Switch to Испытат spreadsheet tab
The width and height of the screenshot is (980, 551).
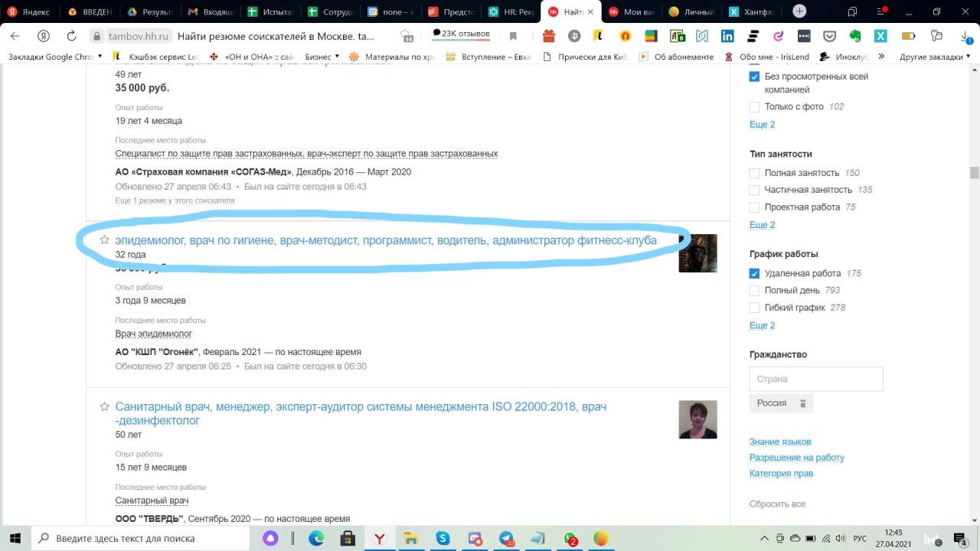click(271, 11)
